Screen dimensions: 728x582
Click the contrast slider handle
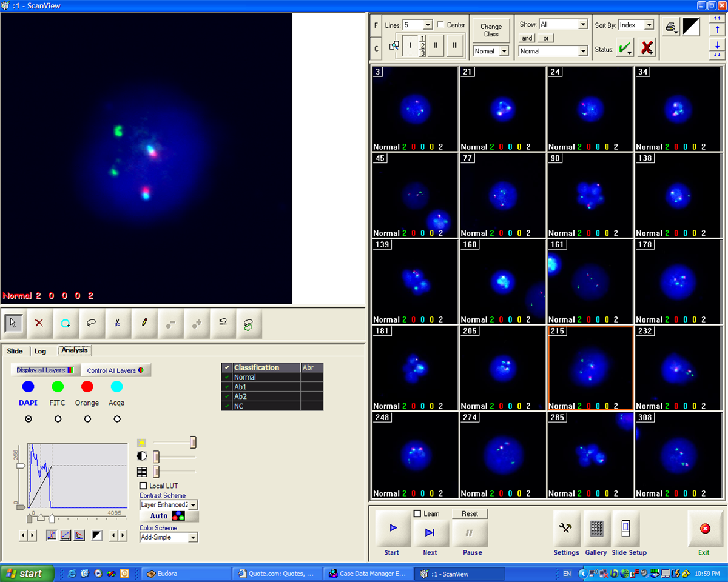point(156,457)
